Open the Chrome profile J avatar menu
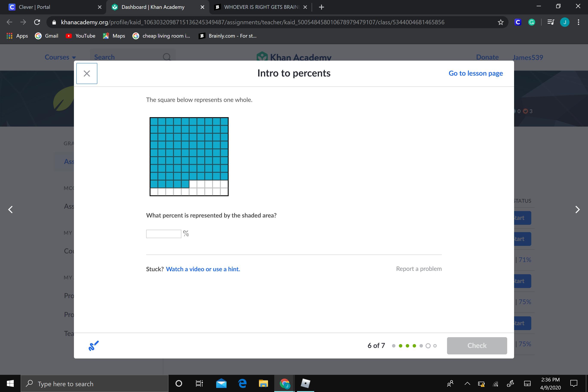Image resolution: width=588 pixels, height=392 pixels. coord(565,22)
